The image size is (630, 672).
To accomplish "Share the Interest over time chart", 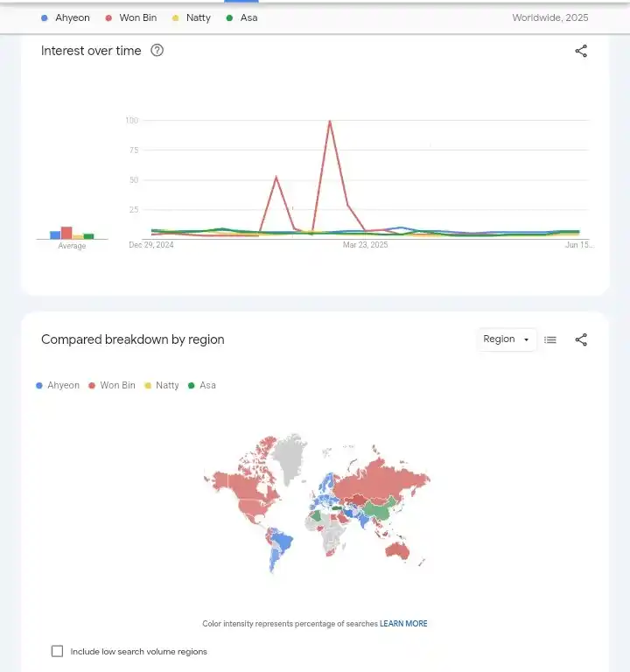I will [581, 51].
